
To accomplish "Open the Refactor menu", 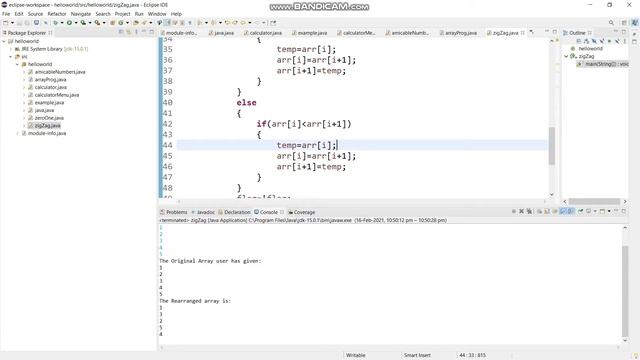I will click(57, 14).
